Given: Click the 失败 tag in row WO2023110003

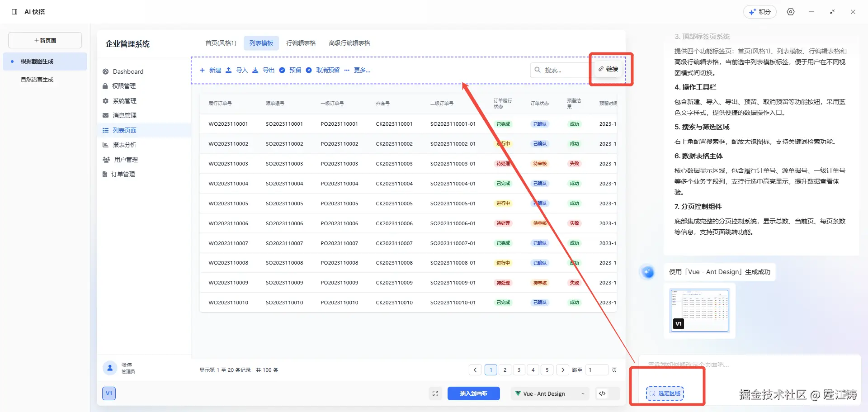Looking at the screenshot, I should [574, 164].
